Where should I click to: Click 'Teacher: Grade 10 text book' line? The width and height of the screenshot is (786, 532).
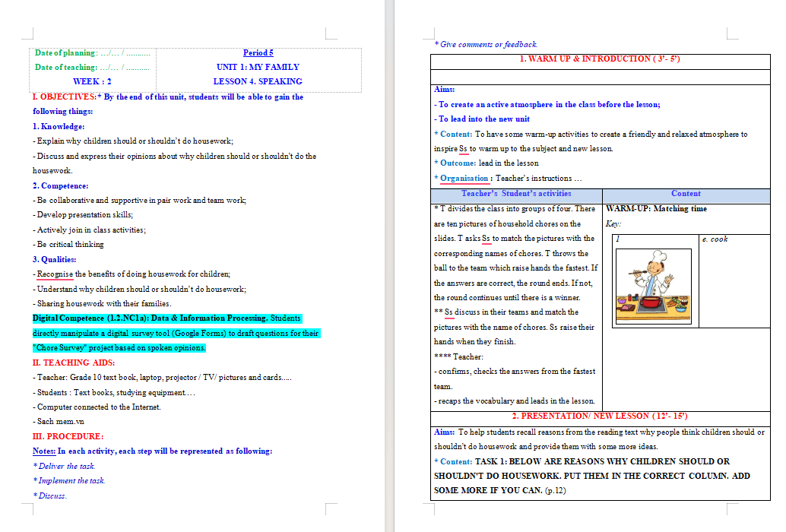[162, 377]
